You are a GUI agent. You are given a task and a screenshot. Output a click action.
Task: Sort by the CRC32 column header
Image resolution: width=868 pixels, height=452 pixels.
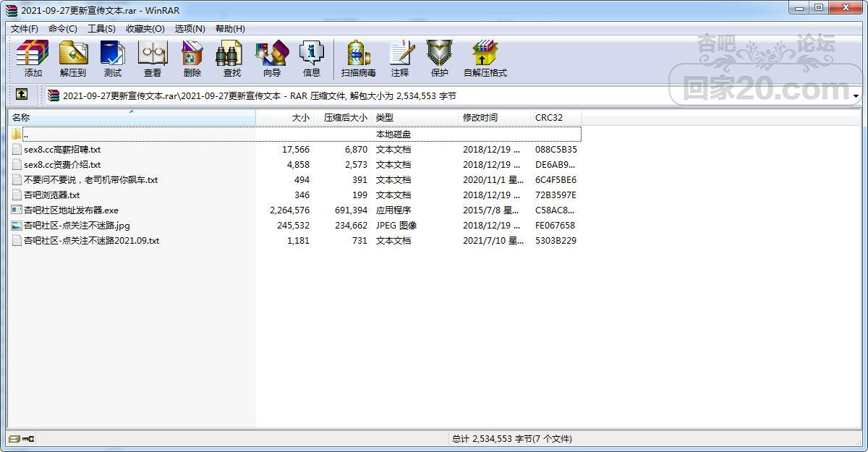556,117
